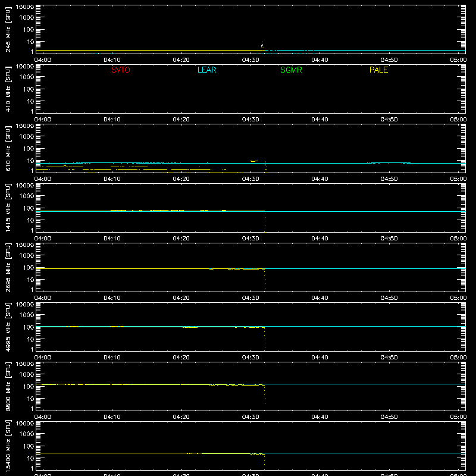The height and width of the screenshot is (476, 476).
Task: Click the yellow PALE station legend label
Action: click(x=378, y=70)
